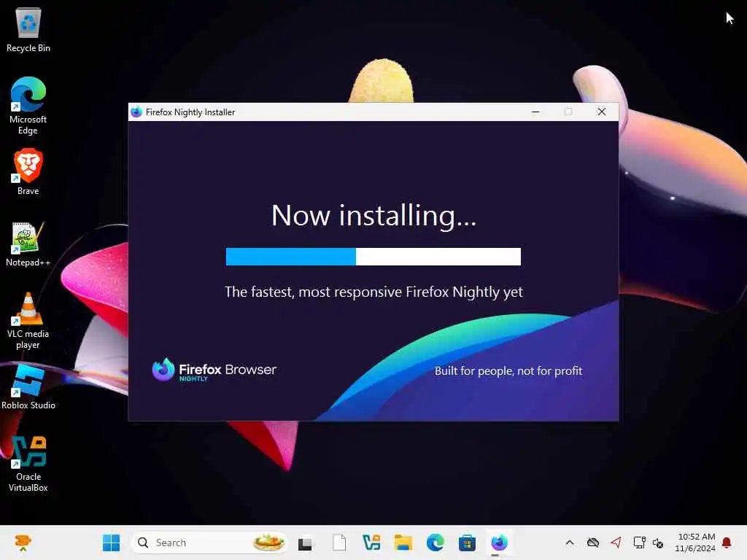Screen dimensions: 747x560
Task: Open the network status tray icon
Action: (639, 542)
